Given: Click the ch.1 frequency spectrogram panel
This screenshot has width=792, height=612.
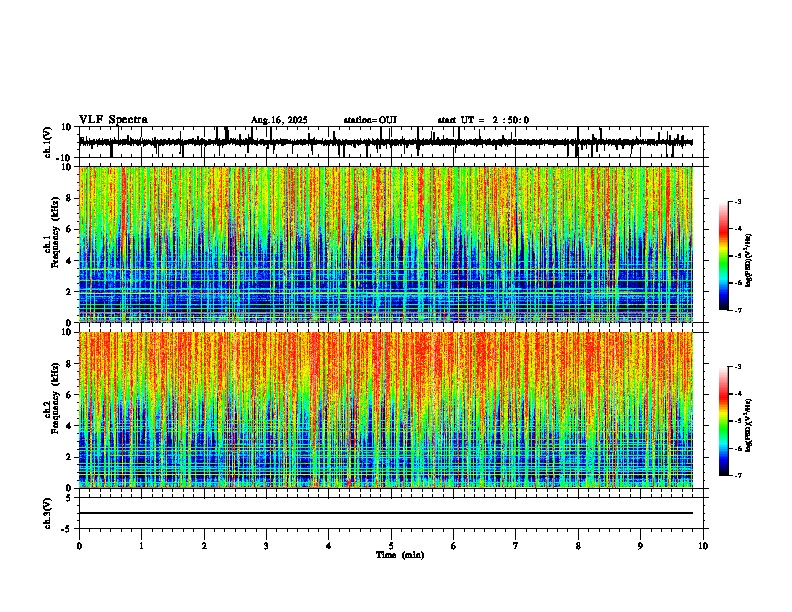Looking at the screenshot, I should [386, 244].
